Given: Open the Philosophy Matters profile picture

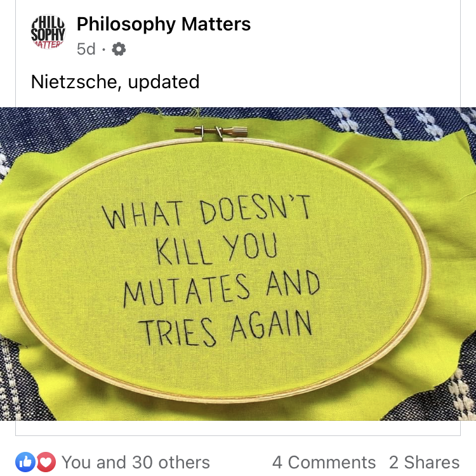Looking at the screenshot, I should point(48,32).
